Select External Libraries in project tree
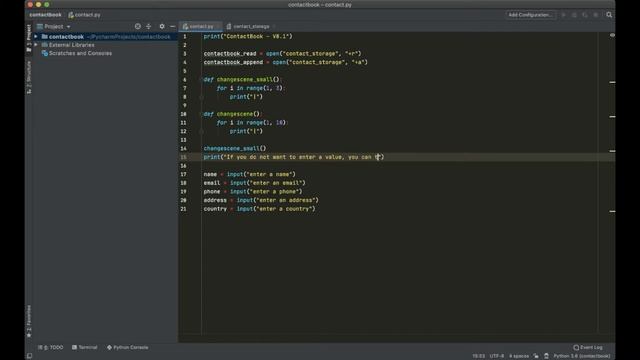The image size is (640, 360). pyautogui.click(x=71, y=45)
